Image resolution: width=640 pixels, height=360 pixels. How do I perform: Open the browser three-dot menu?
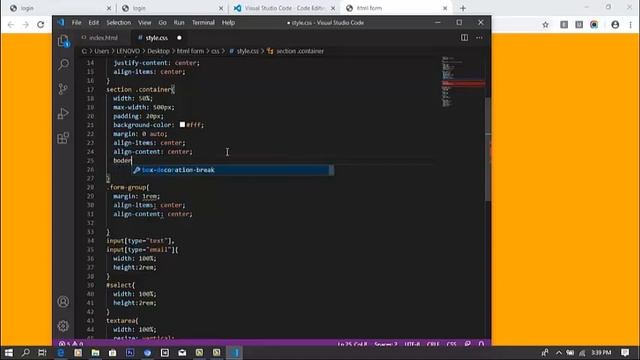pos(631,25)
